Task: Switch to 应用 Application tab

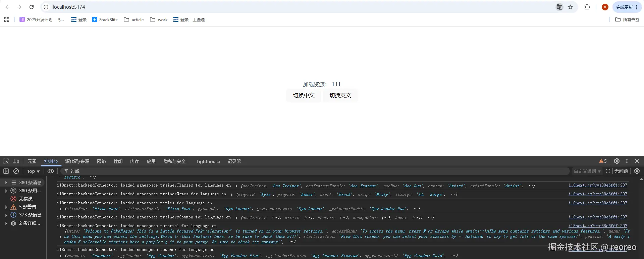Action: tap(151, 161)
